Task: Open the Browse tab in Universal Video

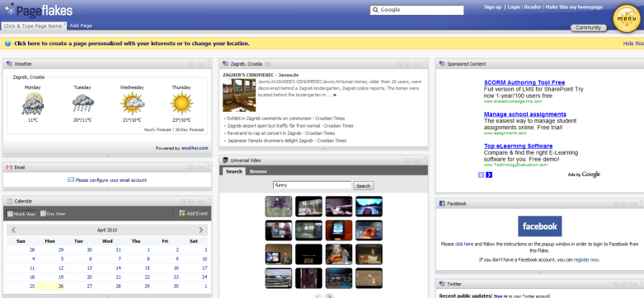Action: coord(258,171)
